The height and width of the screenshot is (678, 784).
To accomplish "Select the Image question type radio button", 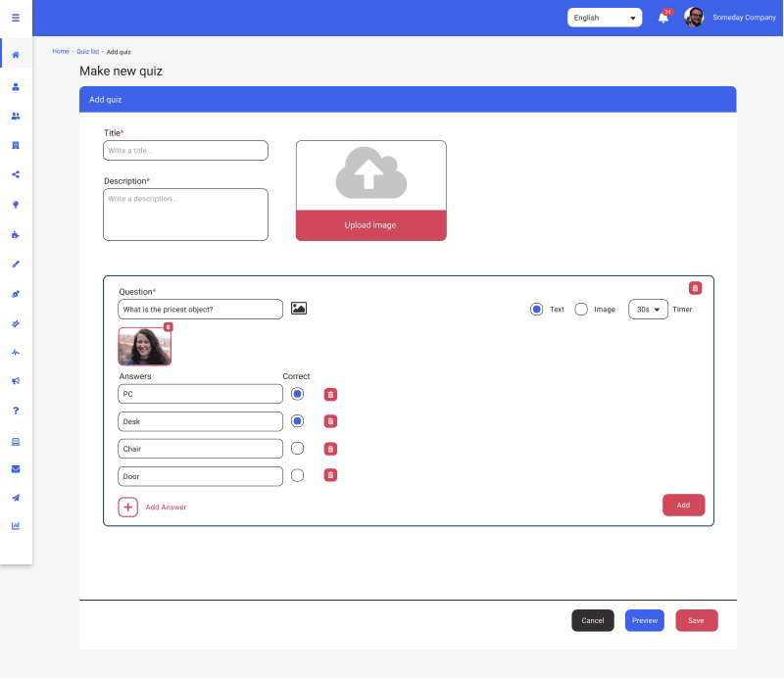I will tap(579, 309).
